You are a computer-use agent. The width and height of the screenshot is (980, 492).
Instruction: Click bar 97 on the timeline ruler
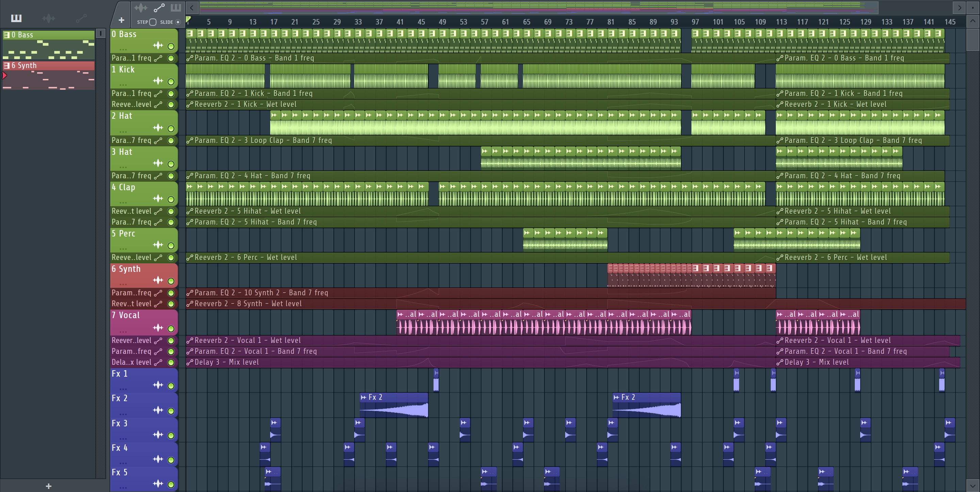pyautogui.click(x=695, y=22)
